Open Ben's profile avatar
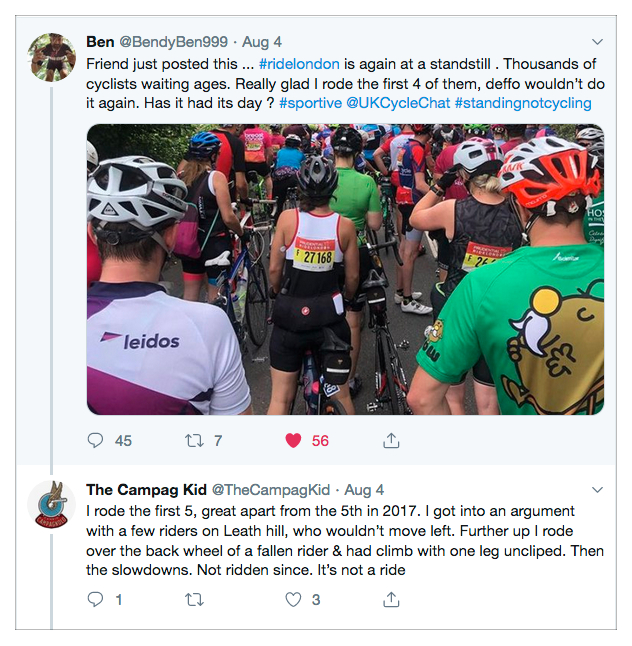 tap(51, 57)
